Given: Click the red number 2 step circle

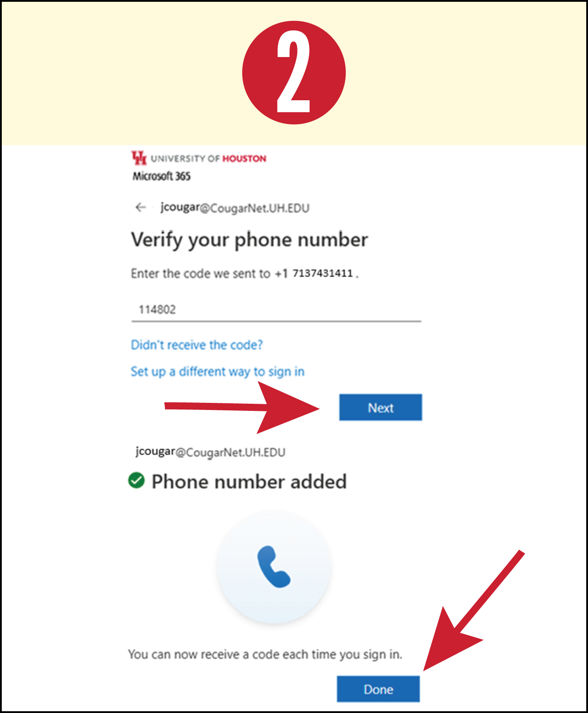Looking at the screenshot, I should (294, 72).
